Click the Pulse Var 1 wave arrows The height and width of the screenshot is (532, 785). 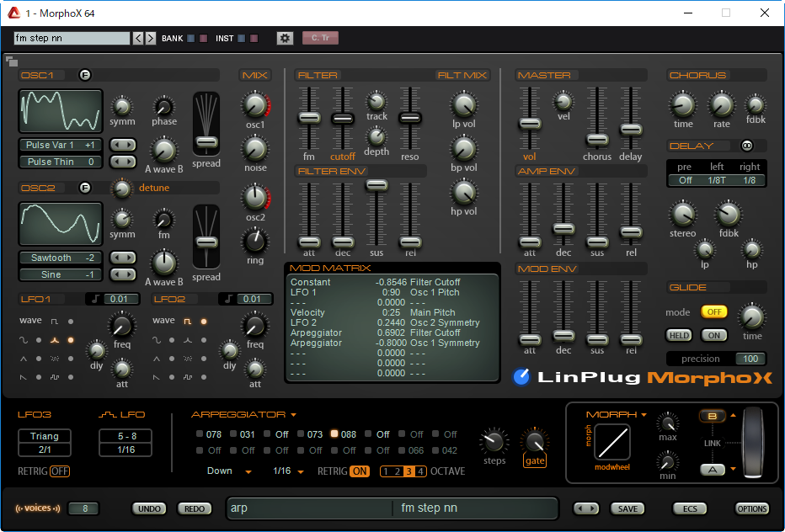tap(123, 145)
